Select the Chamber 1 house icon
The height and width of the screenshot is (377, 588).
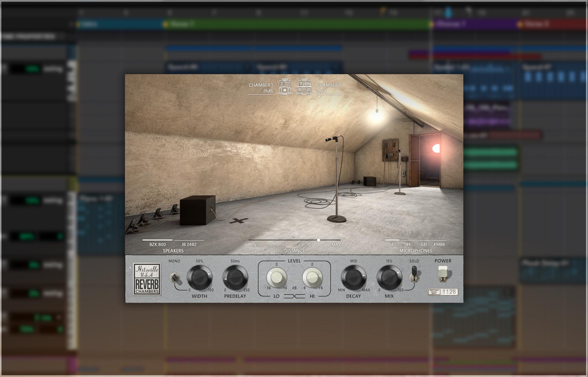pos(285,86)
